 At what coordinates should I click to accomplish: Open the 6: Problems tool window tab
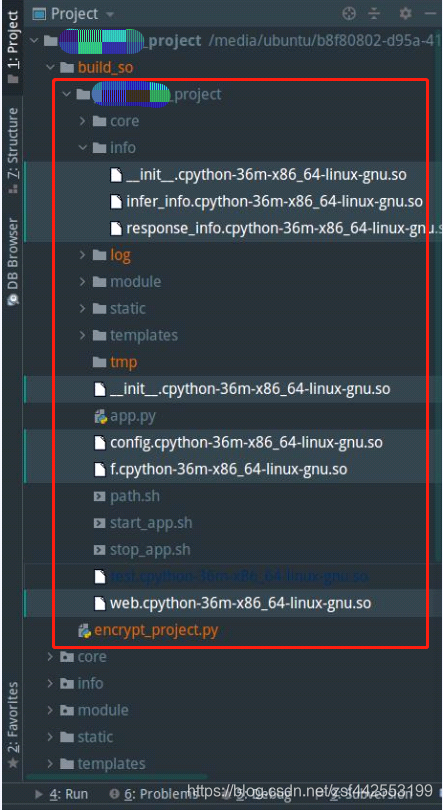tap(154, 793)
